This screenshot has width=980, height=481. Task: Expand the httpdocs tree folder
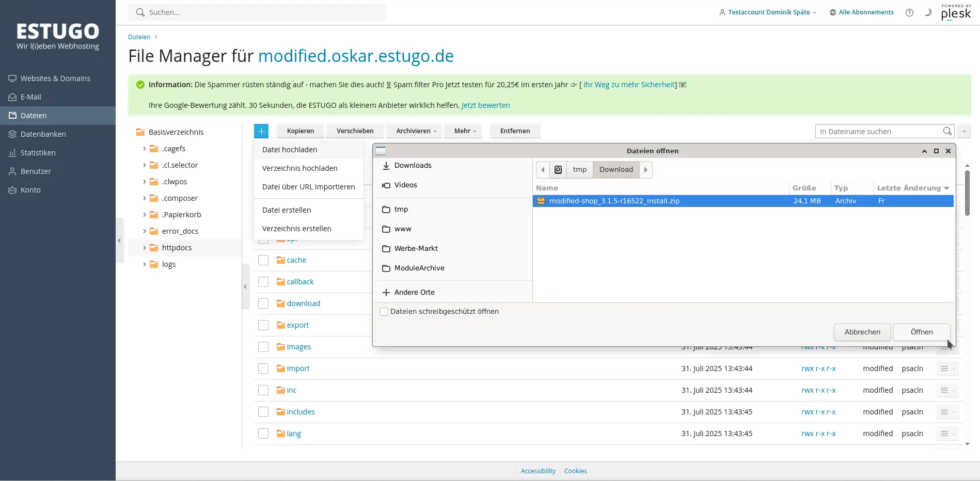coord(145,248)
